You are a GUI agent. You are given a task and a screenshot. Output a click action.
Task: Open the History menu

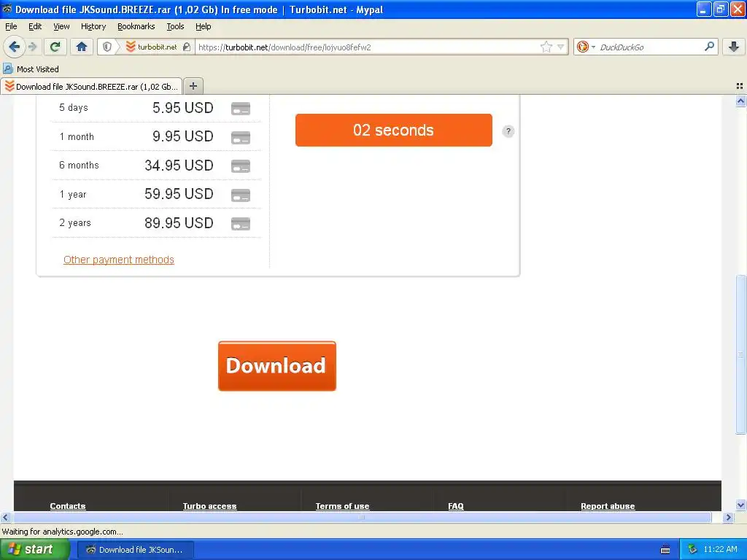pyautogui.click(x=93, y=26)
